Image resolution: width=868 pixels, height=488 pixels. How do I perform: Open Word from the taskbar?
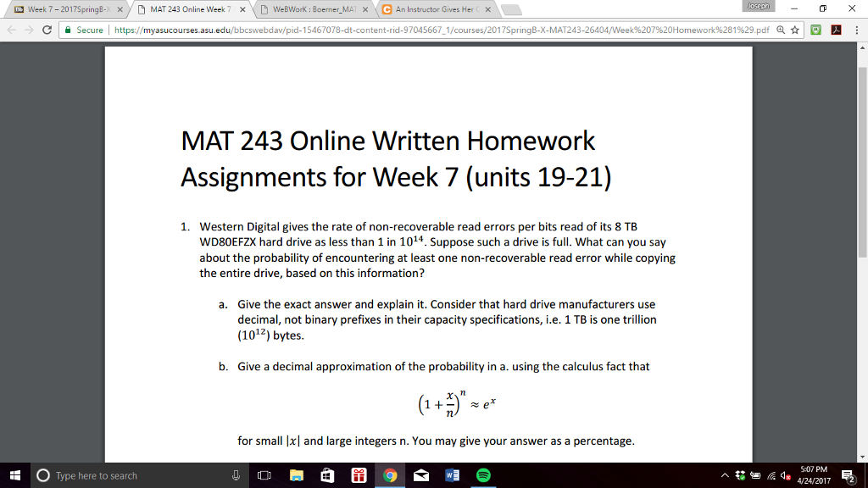click(453, 475)
